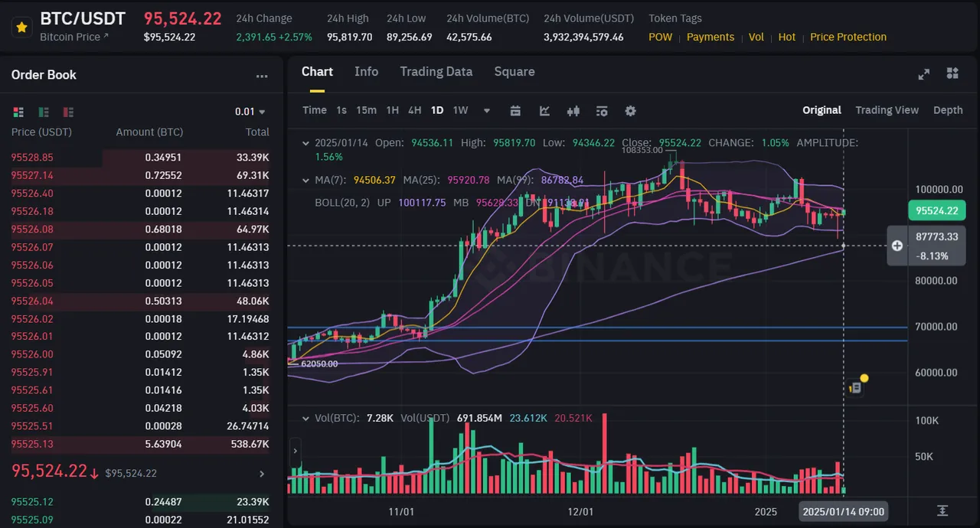The image size is (980, 528).
Task: Select the 15m time interval
Action: (367, 110)
